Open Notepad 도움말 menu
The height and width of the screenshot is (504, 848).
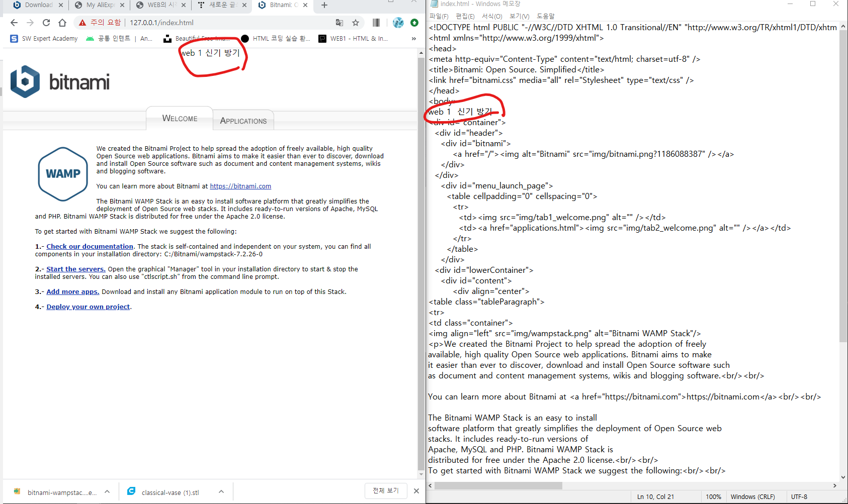[546, 16]
